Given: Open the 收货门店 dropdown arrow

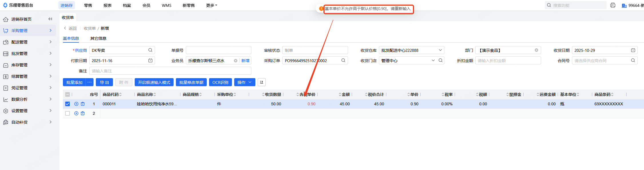Looking at the screenshot, I should click(x=433, y=60).
